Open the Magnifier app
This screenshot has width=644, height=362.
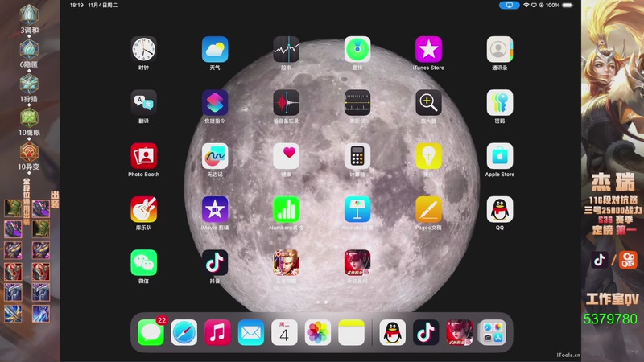point(428,103)
